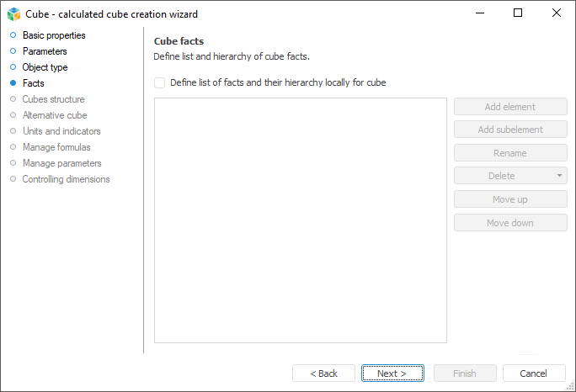The width and height of the screenshot is (576, 392).
Task: Click the Move down button
Action: pos(509,223)
